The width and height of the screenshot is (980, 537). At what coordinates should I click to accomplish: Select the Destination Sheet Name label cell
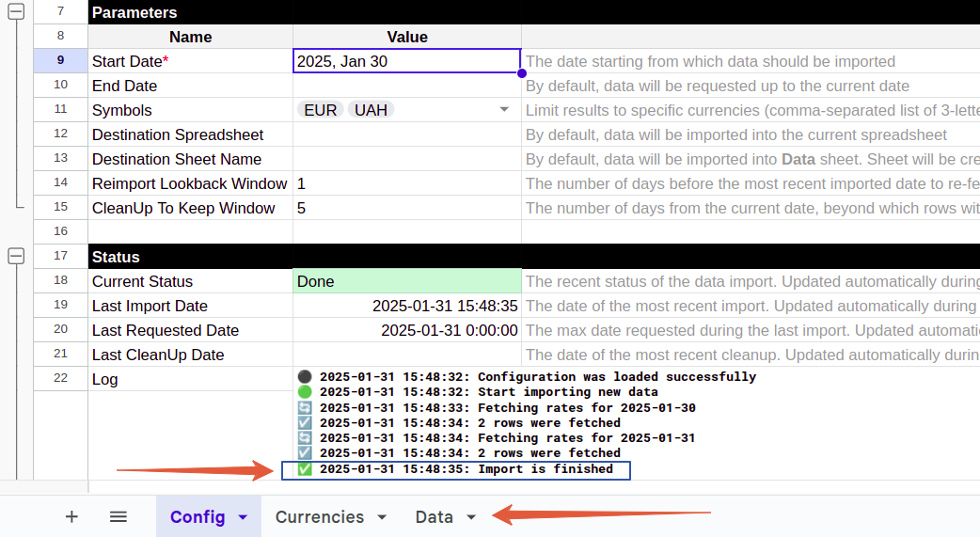(x=190, y=159)
